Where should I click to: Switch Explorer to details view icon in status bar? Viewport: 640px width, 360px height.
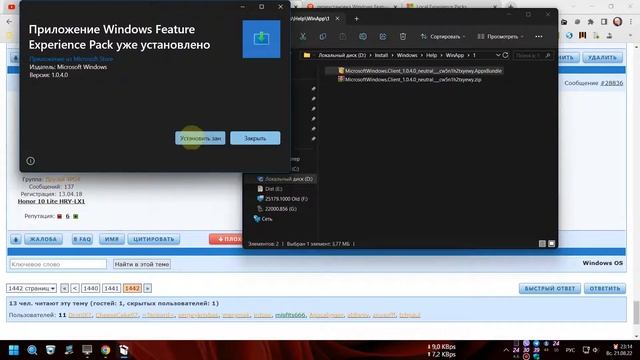coord(542,244)
